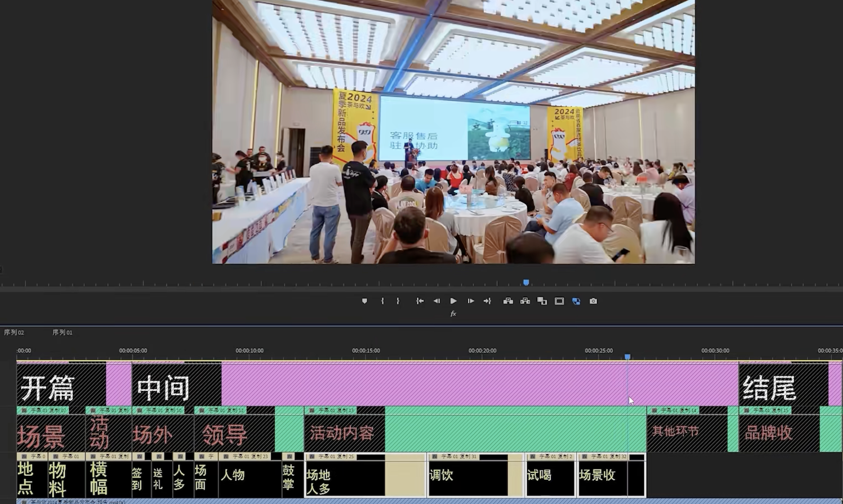
Task: Step forward one frame
Action: (470, 301)
